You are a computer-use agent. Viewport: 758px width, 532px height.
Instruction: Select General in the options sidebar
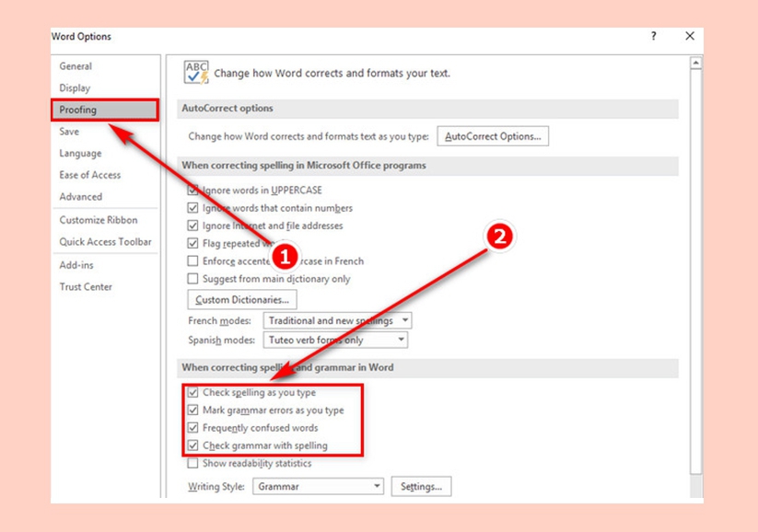(76, 66)
